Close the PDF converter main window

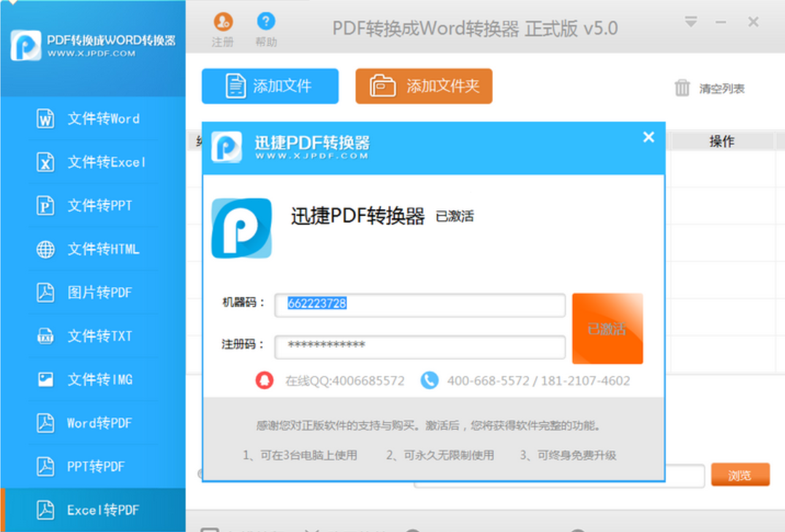(x=754, y=22)
